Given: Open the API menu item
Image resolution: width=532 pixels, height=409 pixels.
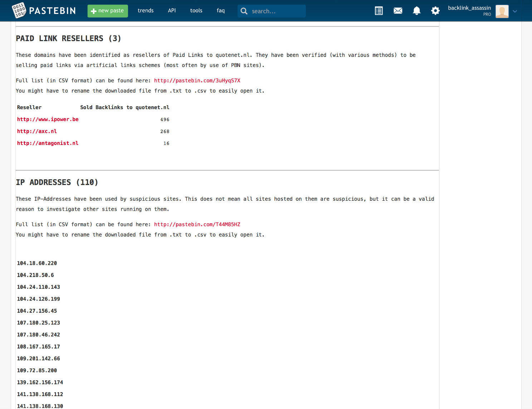Looking at the screenshot, I should point(172,11).
